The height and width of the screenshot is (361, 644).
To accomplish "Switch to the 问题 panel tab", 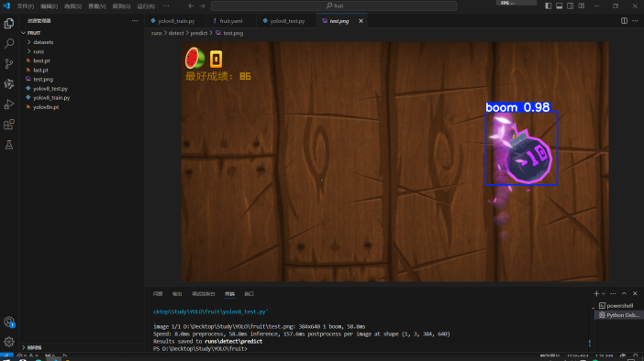I will pos(158,294).
